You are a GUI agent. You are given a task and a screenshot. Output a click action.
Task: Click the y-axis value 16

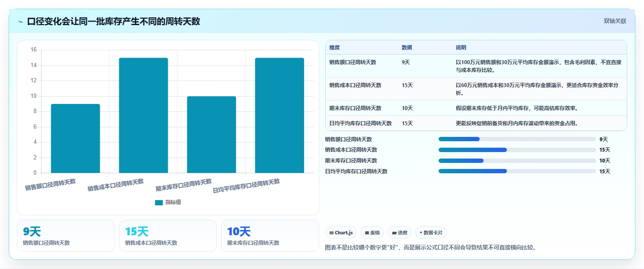(34, 50)
